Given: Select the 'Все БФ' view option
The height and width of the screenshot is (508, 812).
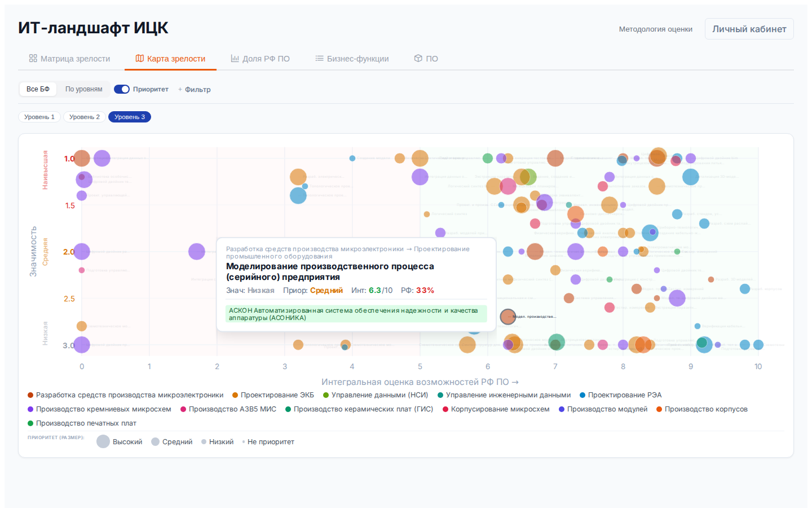Looking at the screenshot, I should point(38,89).
